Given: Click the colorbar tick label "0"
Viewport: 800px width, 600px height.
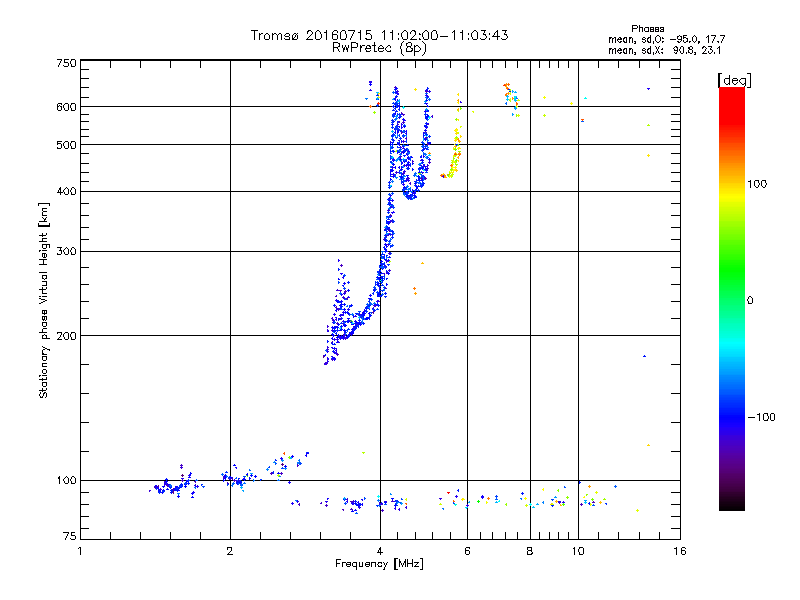Looking at the screenshot, I should 750,301.
